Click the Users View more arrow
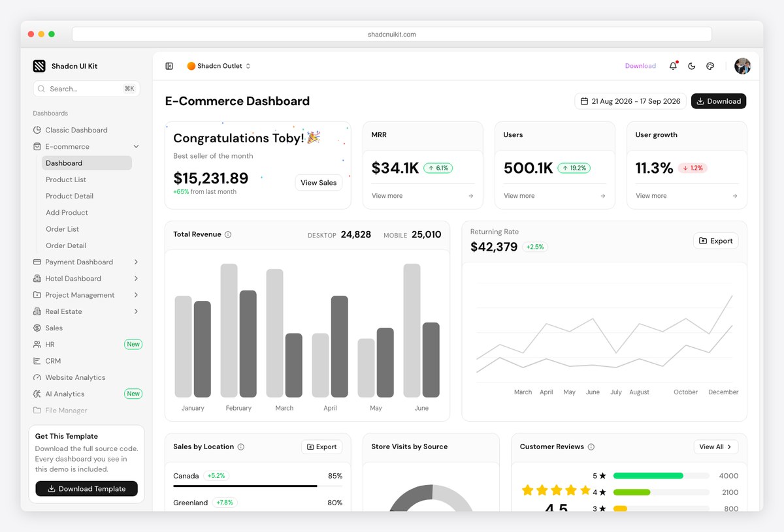Image resolution: width=784 pixels, height=532 pixels. click(602, 196)
